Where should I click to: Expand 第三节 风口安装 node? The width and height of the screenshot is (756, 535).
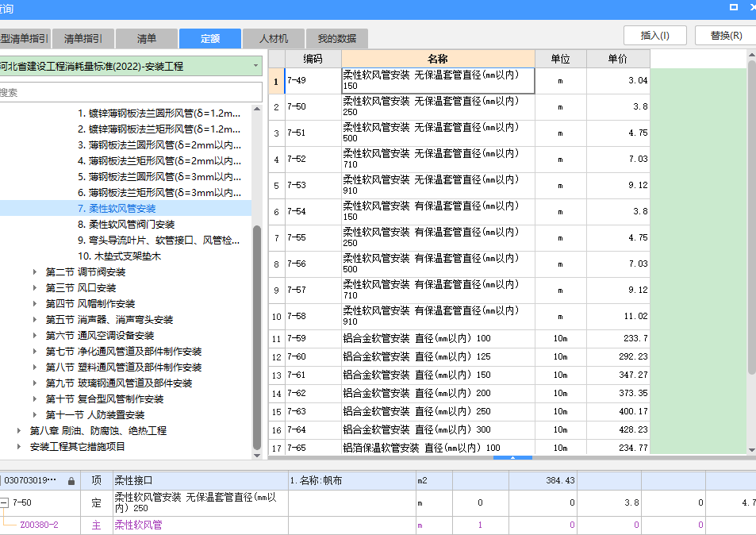pyautogui.click(x=35, y=288)
